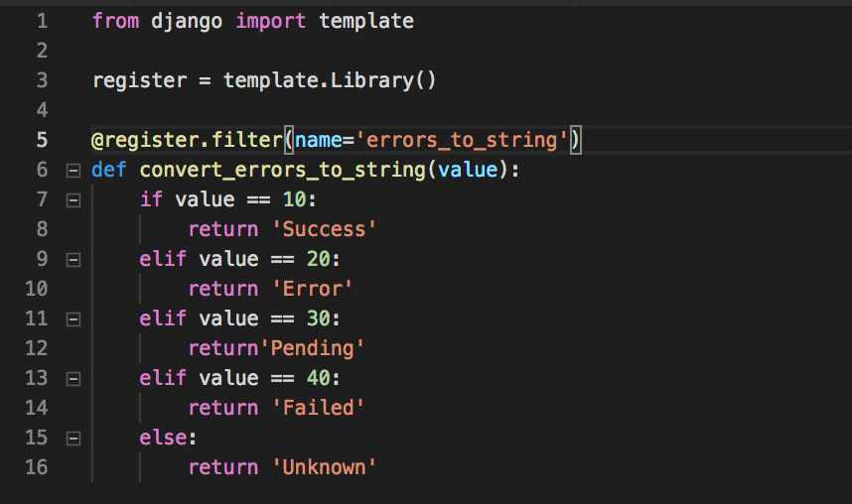The height and width of the screenshot is (504, 852).
Task: Click line number 1 in the gutter
Action: [43, 21]
